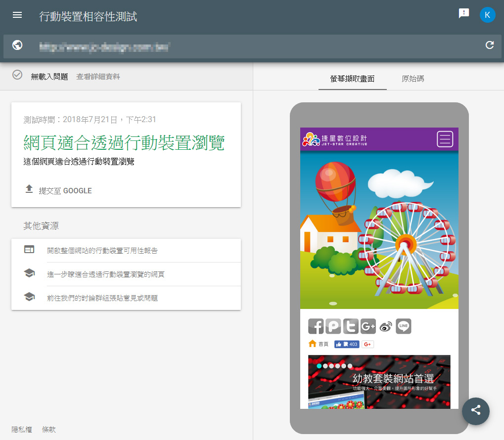
Task: Click the 隱私權 footer link
Action: pyautogui.click(x=22, y=430)
